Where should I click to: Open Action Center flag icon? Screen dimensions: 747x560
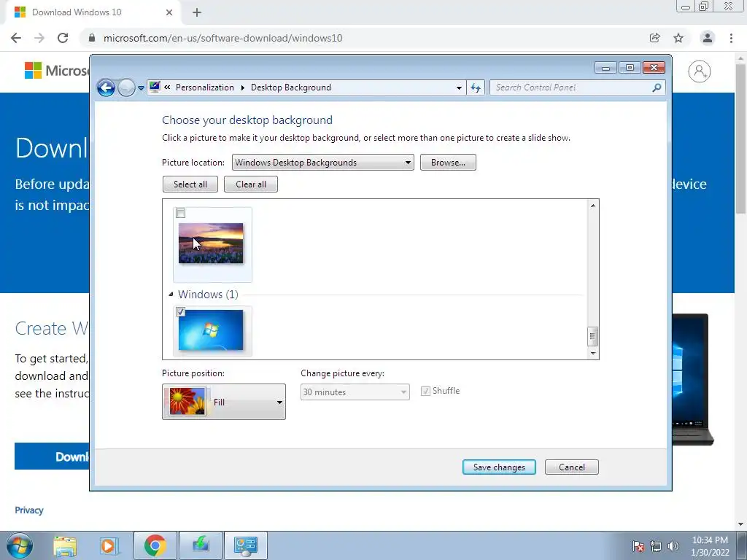coord(638,546)
